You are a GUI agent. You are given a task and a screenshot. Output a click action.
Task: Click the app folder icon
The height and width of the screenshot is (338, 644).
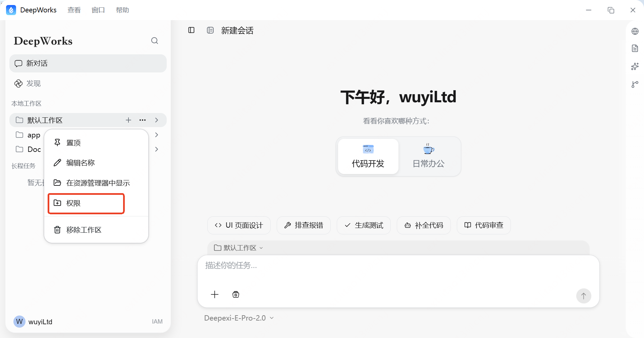click(x=19, y=135)
